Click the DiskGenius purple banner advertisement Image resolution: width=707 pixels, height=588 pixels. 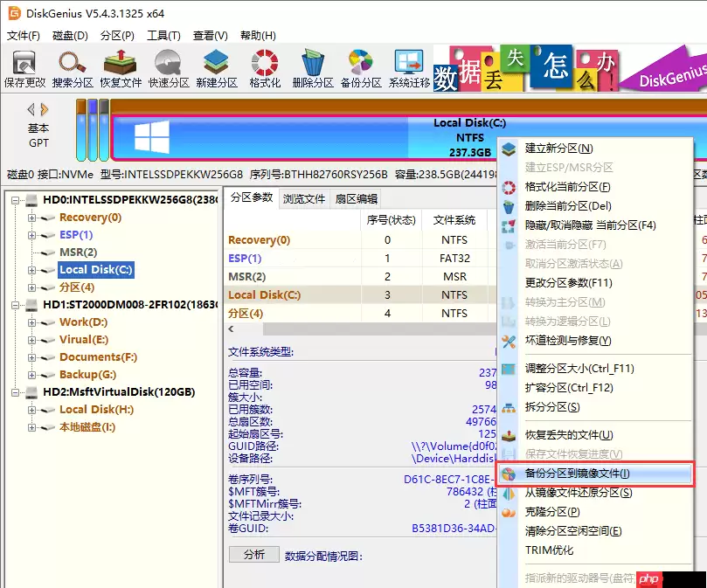click(662, 69)
